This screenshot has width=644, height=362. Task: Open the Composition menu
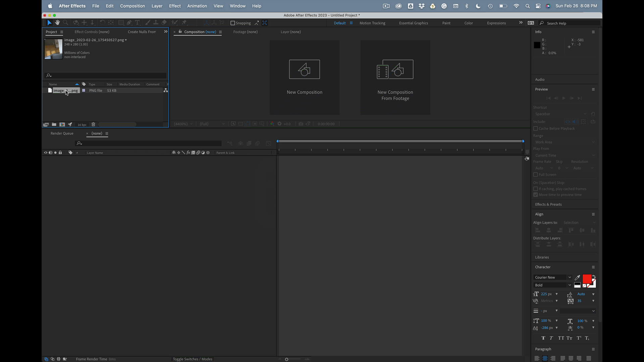132,6
